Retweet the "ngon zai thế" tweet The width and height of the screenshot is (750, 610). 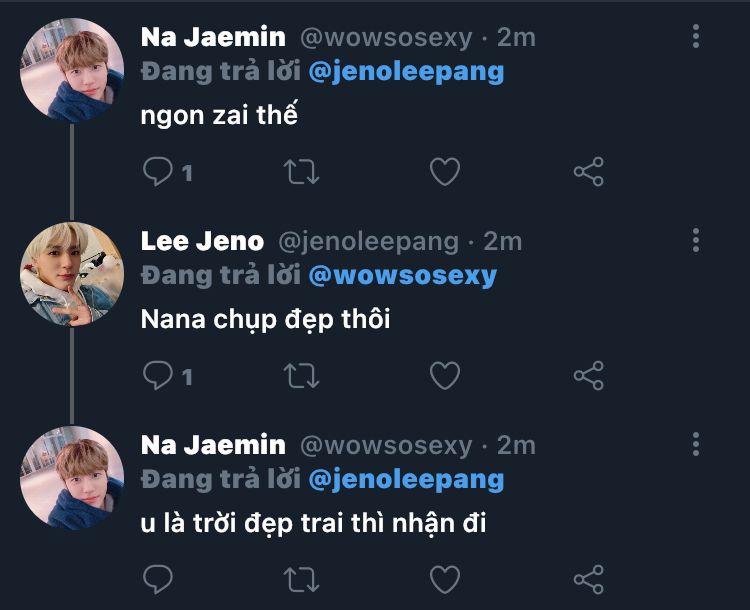(x=302, y=172)
